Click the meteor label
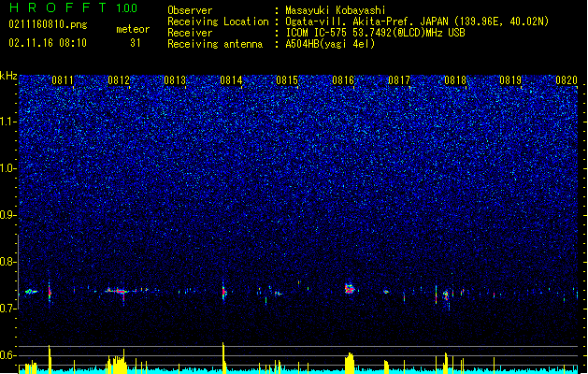The image size is (588, 374). 133,29
